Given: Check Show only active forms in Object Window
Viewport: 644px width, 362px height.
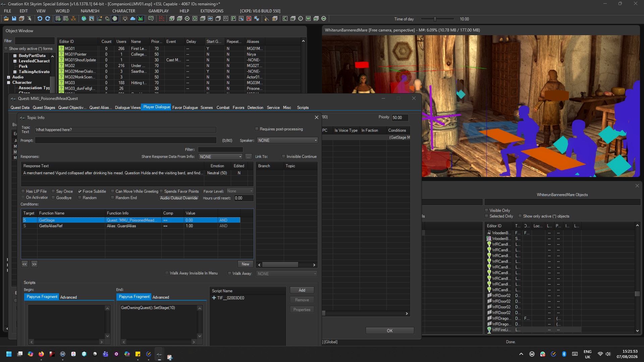Looking at the screenshot, I should [6, 49].
